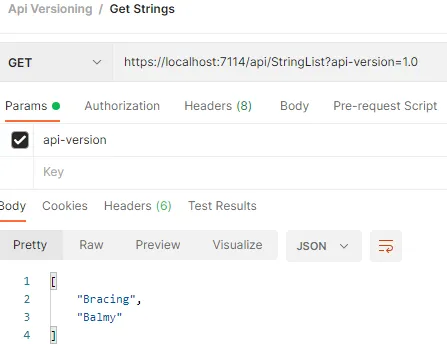The height and width of the screenshot is (364, 447).
Task: Click the Get Strings request title
Action: (142, 9)
